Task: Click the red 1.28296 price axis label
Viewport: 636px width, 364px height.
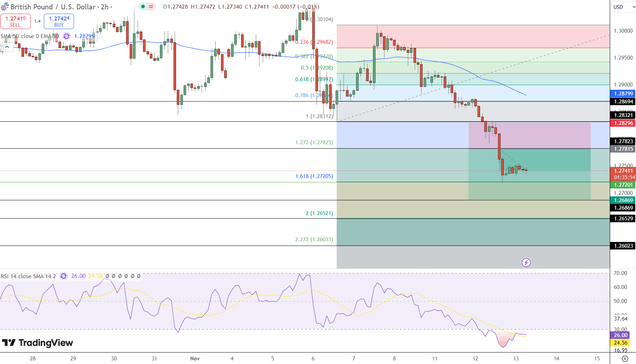Action: tap(623, 123)
